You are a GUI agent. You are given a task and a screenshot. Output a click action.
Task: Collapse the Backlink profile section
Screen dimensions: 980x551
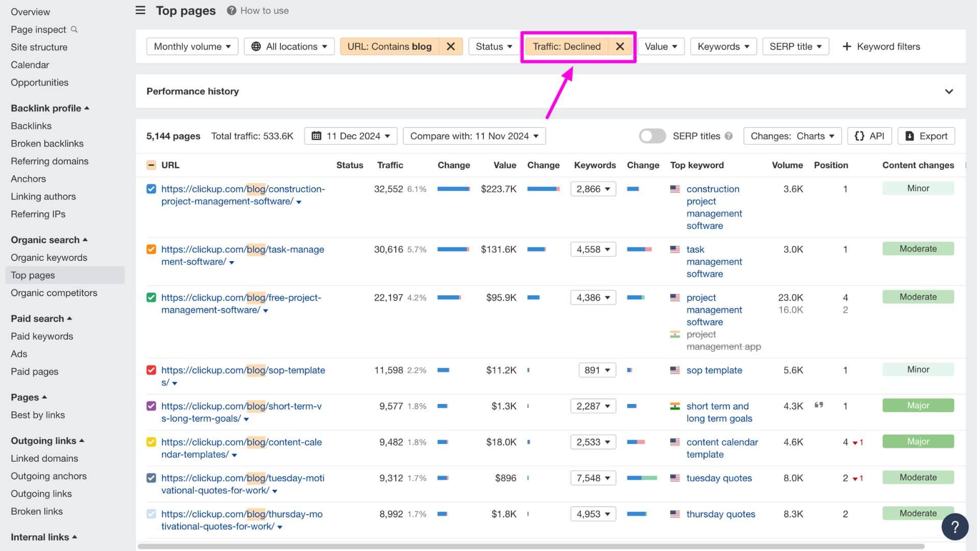pyautogui.click(x=50, y=108)
